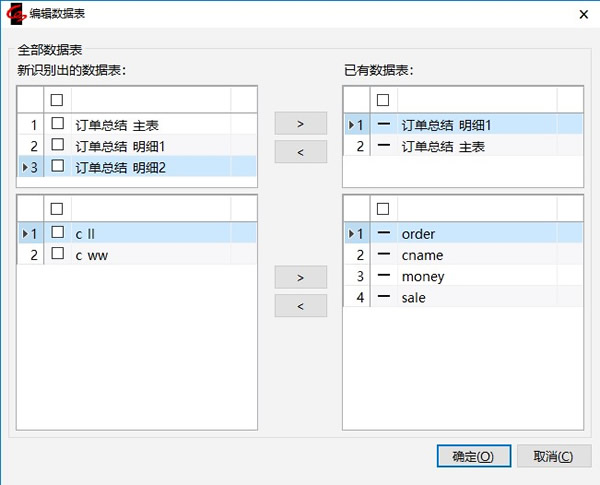Tick the checkbox beside 订单总结 明细1 in new tables

pyautogui.click(x=58, y=146)
